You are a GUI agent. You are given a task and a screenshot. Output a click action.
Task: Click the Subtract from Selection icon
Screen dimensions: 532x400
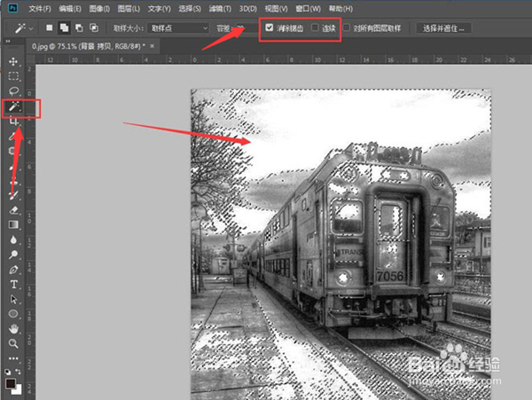[79, 27]
